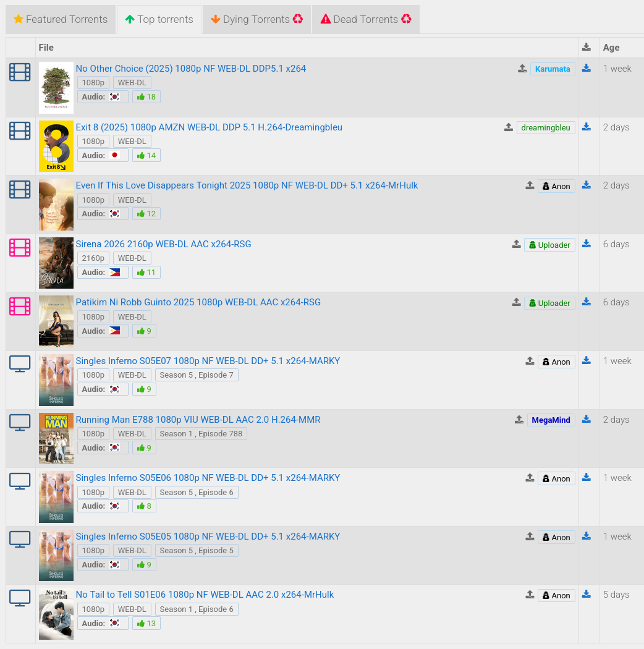Download the Singles Inferno S05E07 torrent
Image resolution: width=644 pixels, height=649 pixels.
tap(587, 360)
